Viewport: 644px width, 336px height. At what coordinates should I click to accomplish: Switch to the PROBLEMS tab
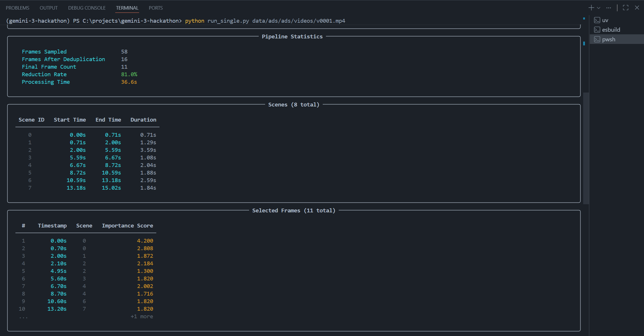pyautogui.click(x=17, y=8)
